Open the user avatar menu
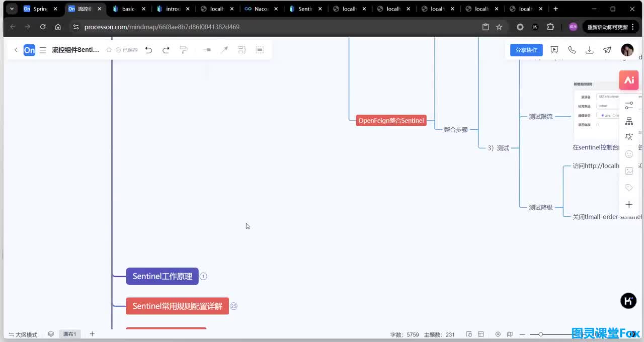The width and height of the screenshot is (644, 342). coord(627,50)
